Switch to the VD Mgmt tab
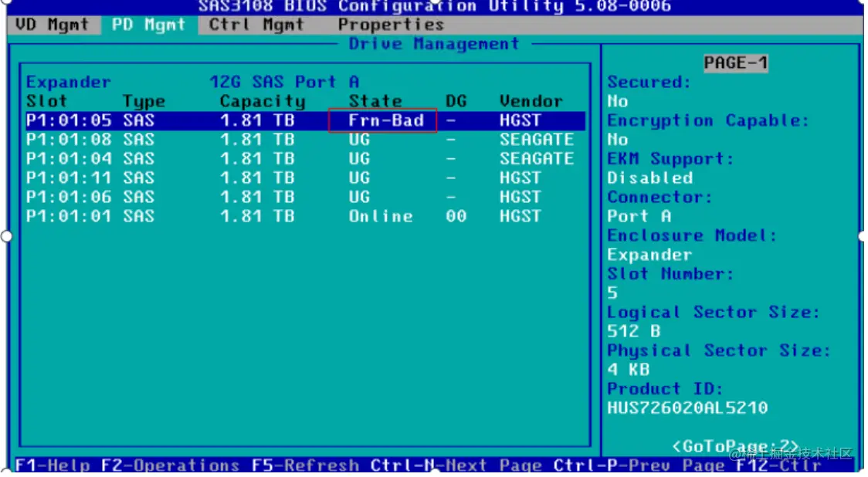Image resolution: width=868 pixels, height=477 pixels. [x=50, y=24]
